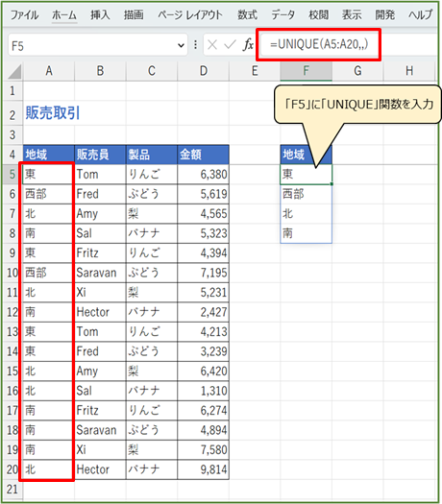Select cell F5 containing 東
Image resolution: width=442 pixels, height=504 pixels.
coord(306,174)
